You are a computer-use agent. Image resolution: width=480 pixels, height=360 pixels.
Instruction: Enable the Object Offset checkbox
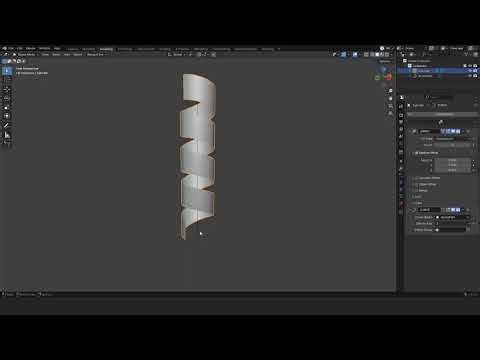coord(416,184)
